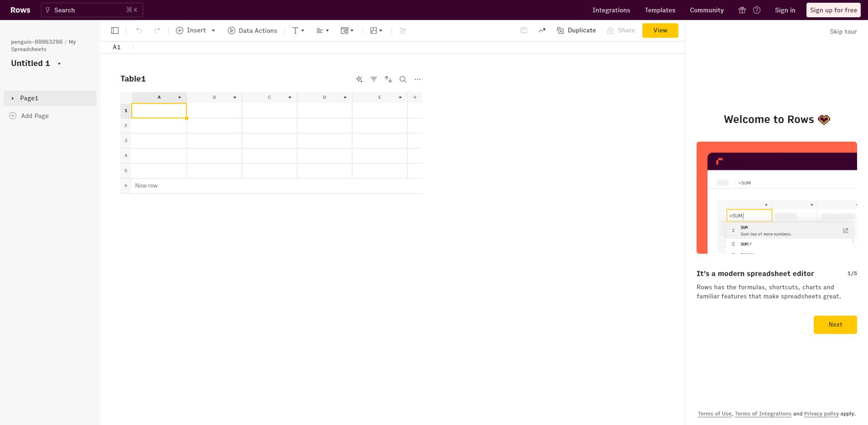Open column E dropdown arrow
Screen dimensions: 868x425
point(400,98)
